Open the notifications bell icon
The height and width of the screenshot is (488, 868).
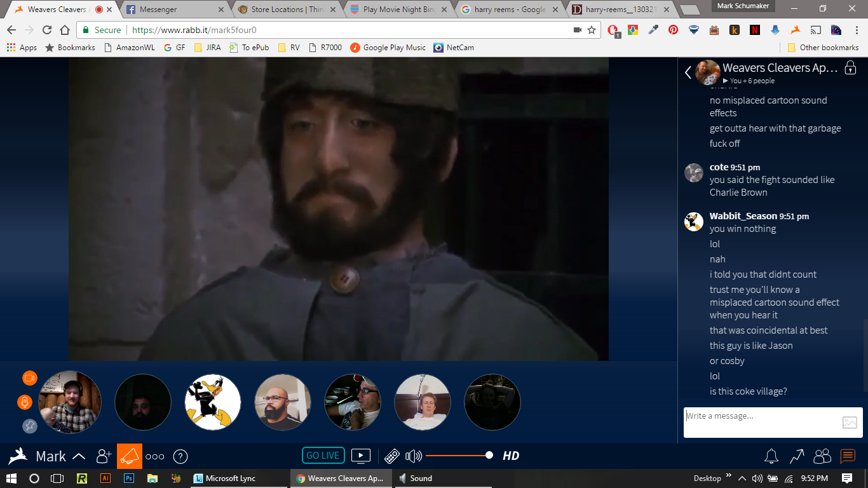[771, 456]
